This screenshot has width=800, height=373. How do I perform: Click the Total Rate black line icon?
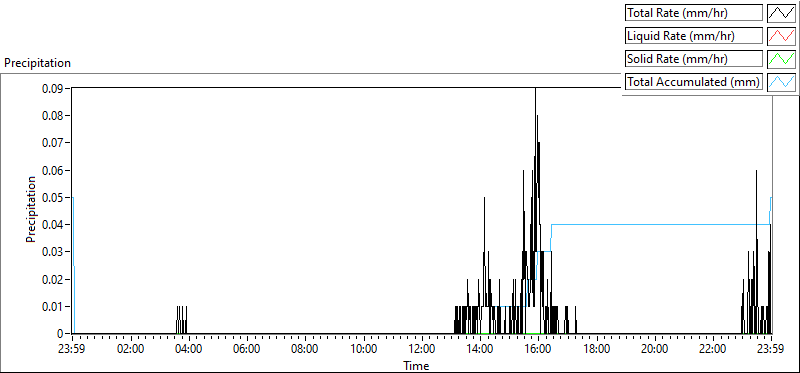click(781, 13)
